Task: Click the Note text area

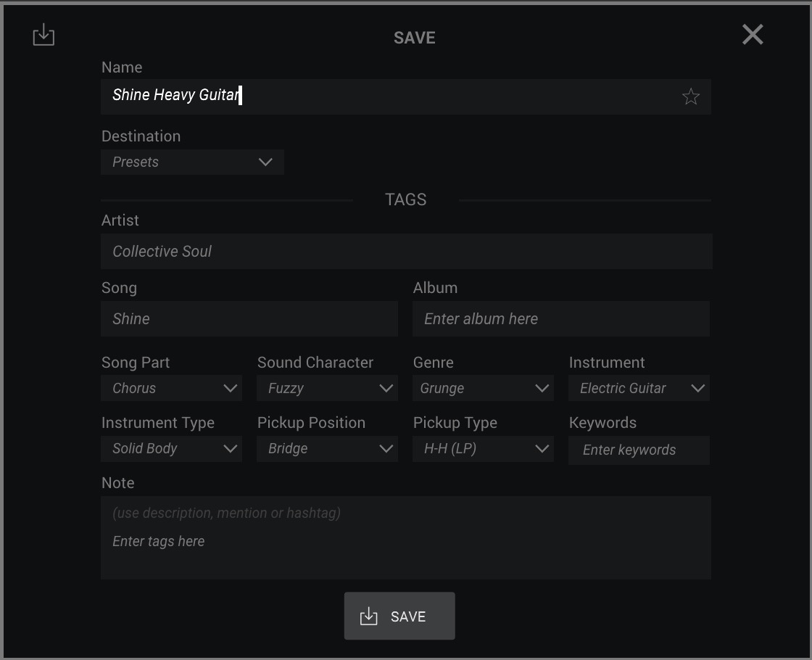Action: click(x=405, y=537)
